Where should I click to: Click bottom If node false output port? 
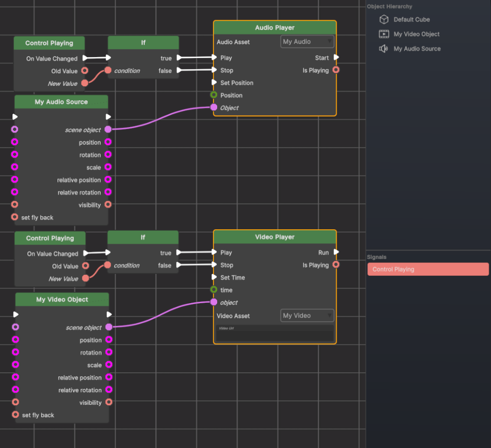click(x=179, y=265)
